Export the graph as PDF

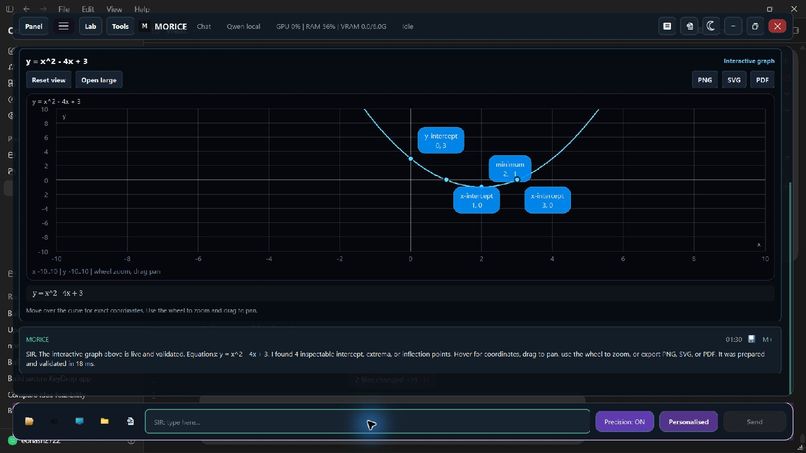coord(762,80)
